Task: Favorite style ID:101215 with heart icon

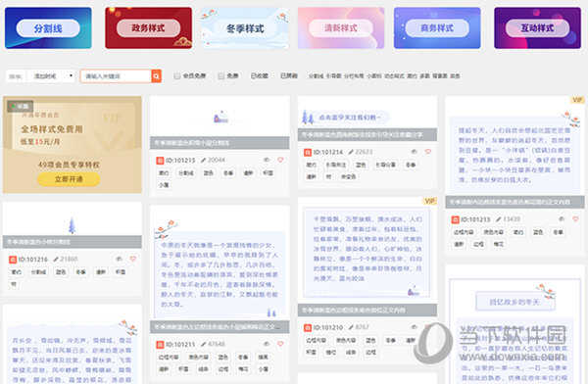Action: 280,160
